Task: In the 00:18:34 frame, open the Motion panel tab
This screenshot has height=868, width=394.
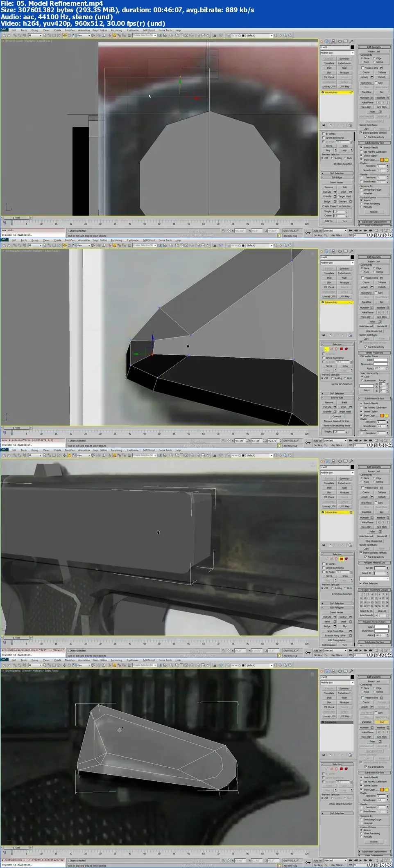Action: click(340, 252)
